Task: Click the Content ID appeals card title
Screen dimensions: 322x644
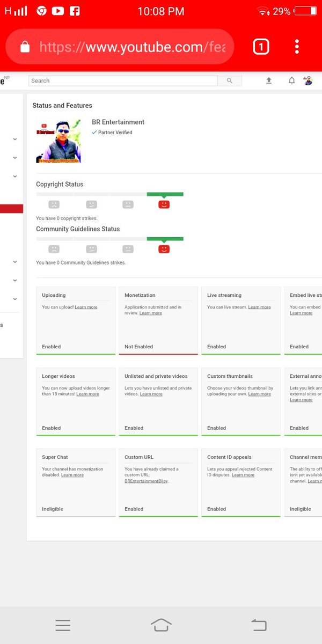Action: tap(229, 457)
